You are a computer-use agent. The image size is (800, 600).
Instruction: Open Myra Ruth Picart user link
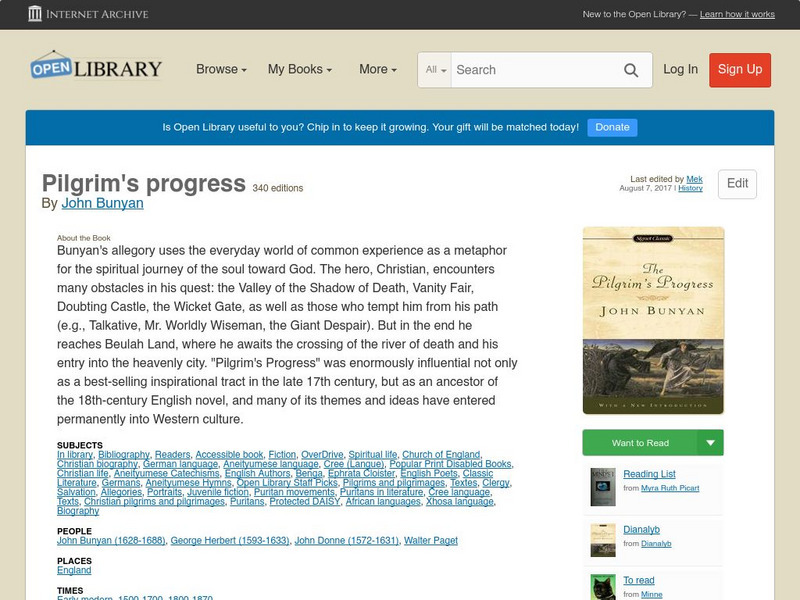click(x=670, y=488)
